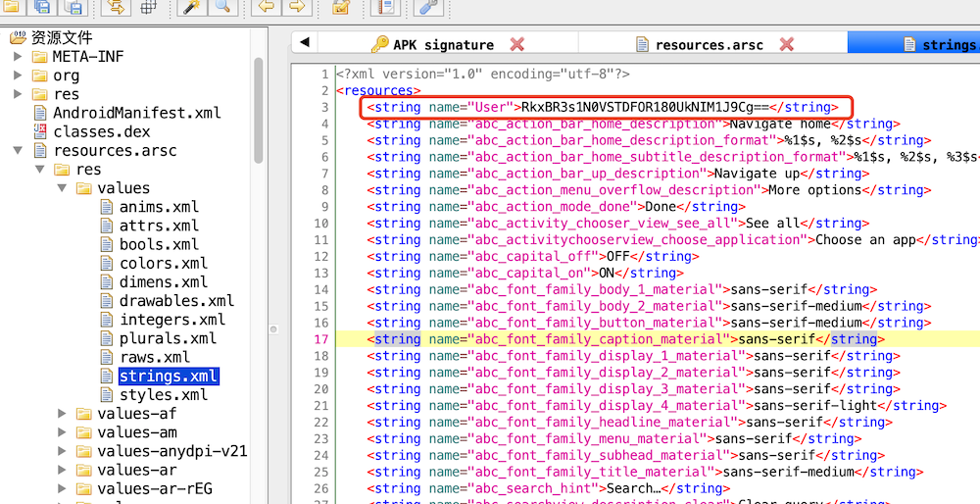Viewport: 980px width, 504px height.
Task: Click the Save all floppy disks icon
Action: click(42, 6)
